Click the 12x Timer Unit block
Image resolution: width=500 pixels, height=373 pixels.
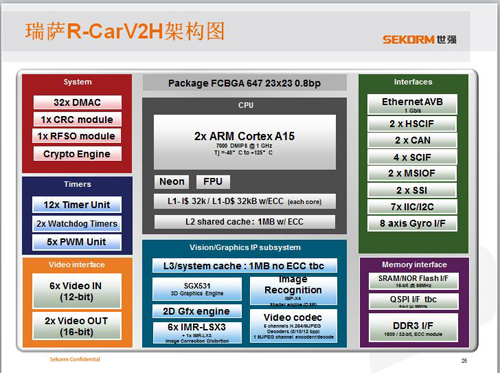click(77, 205)
